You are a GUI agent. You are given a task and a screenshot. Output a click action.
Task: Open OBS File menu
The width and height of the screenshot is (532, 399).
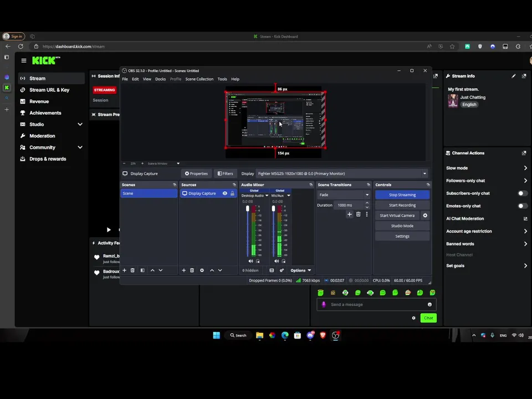pos(125,79)
